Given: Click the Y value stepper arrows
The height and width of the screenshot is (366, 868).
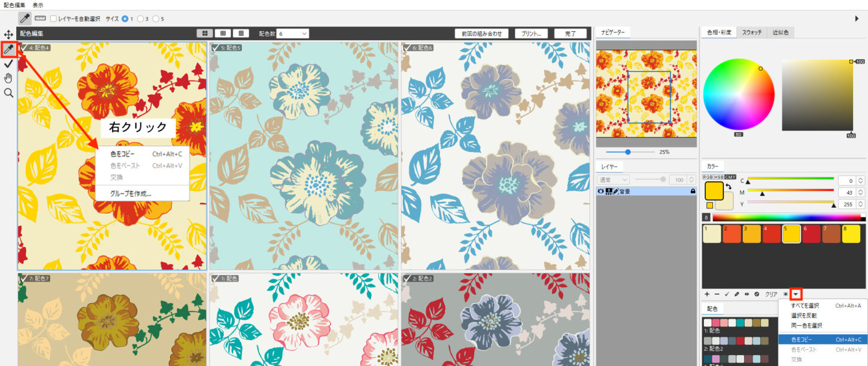Looking at the screenshot, I should 861,204.
